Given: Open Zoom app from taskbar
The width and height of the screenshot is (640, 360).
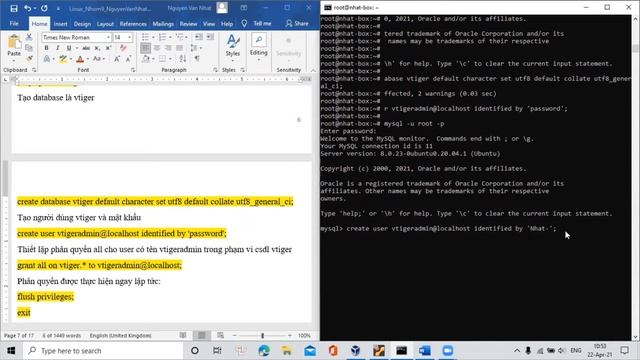Looking at the screenshot, I should [x=448, y=351].
